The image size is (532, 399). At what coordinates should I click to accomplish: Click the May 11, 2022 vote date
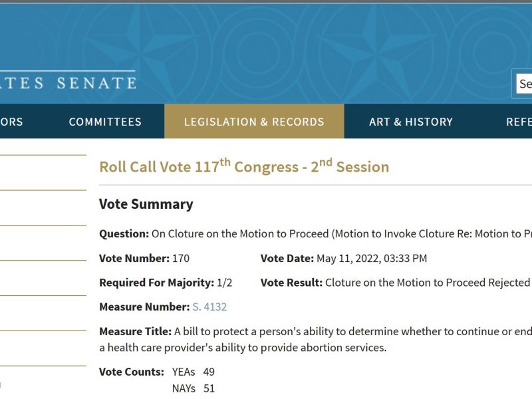click(372, 258)
